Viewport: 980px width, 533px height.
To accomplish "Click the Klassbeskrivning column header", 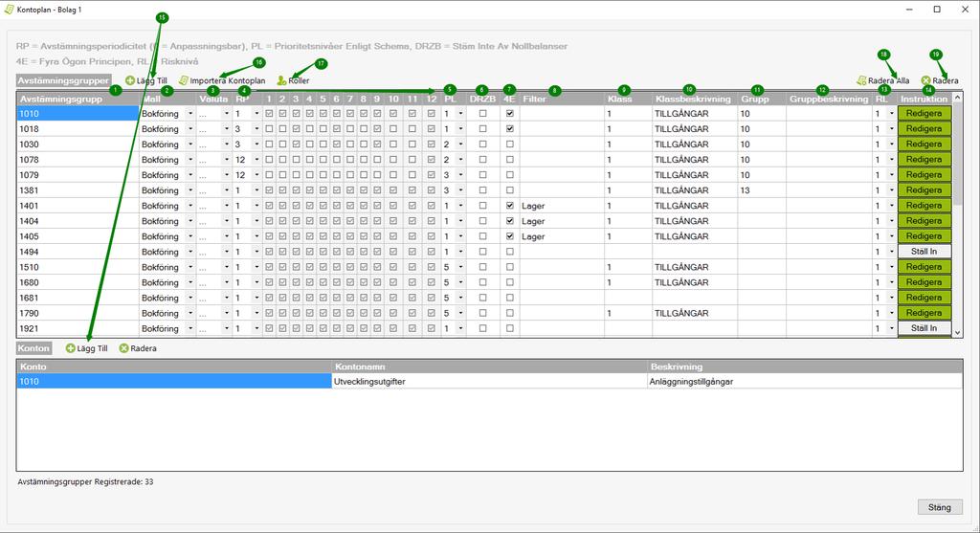I will (x=695, y=99).
